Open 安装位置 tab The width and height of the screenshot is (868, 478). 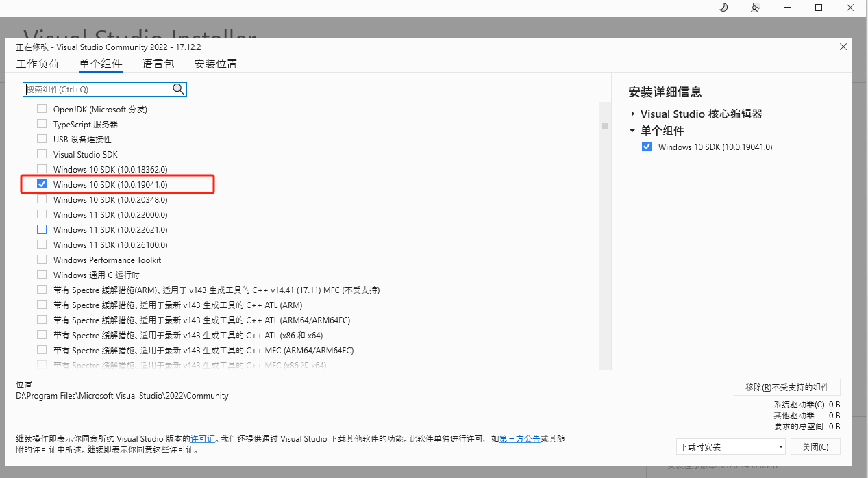pyautogui.click(x=216, y=64)
